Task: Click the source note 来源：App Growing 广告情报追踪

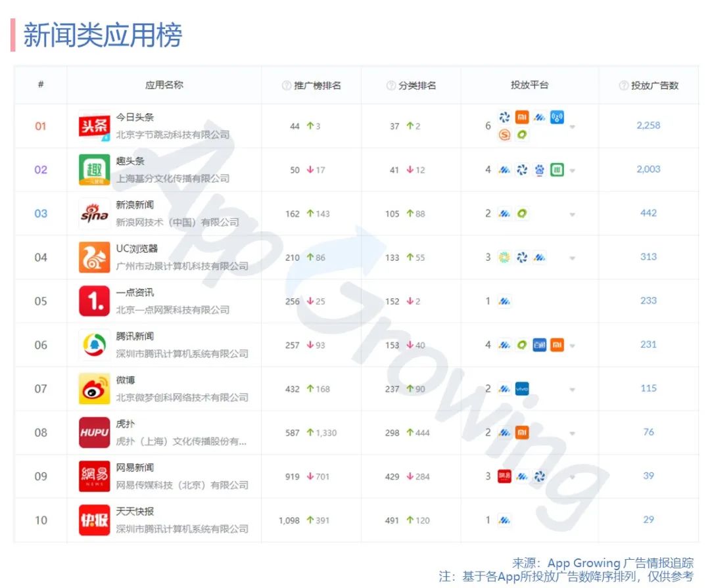Action: click(603, 562)
